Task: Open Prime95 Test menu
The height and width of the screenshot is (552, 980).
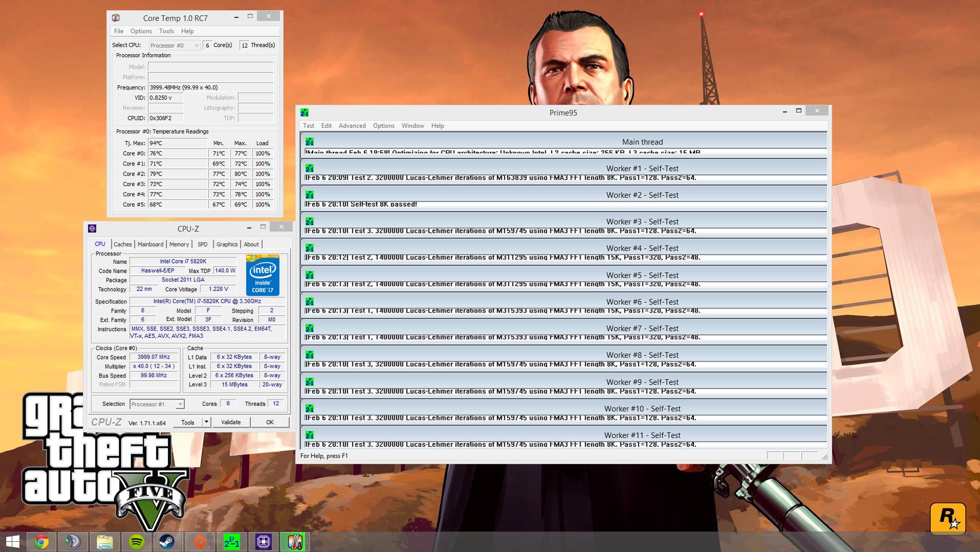Action: [x=309, y=126]
